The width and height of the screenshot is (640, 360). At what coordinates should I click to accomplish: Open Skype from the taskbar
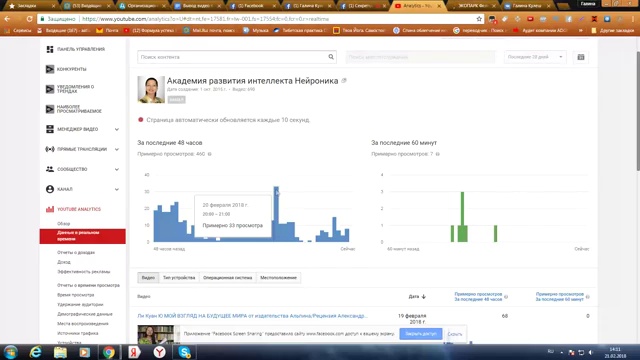pos(184,352)
